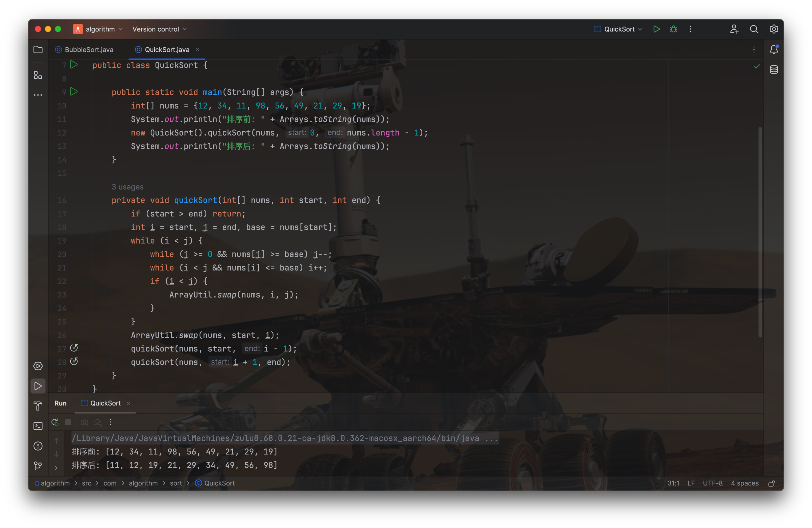812x528 pixels.
Task: Click the sort breadcrumb
Action: pos(176,483)
